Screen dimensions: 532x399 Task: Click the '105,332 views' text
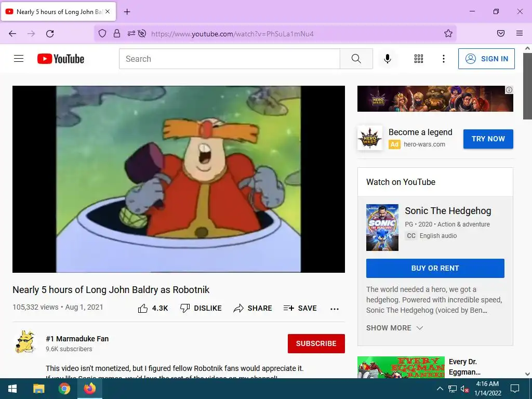point(35,307)
